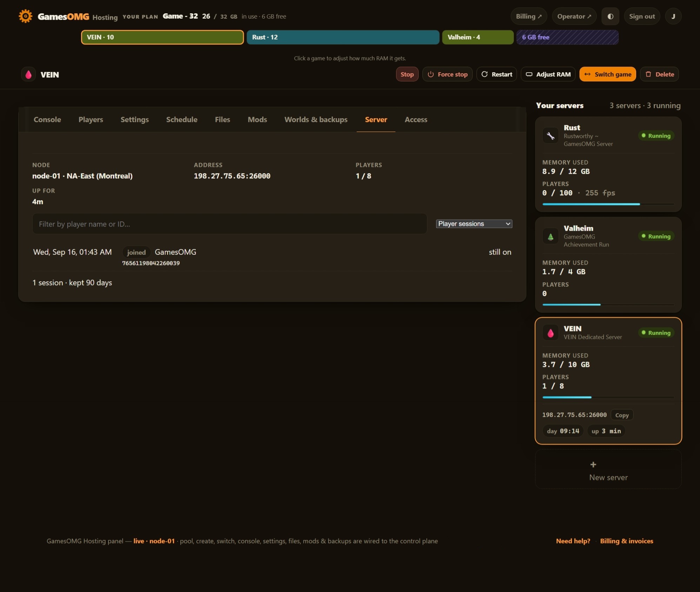Restart the VEIN server
Image resolution: width=700 pixels, height=592 pixels.
tap(496, 74)
